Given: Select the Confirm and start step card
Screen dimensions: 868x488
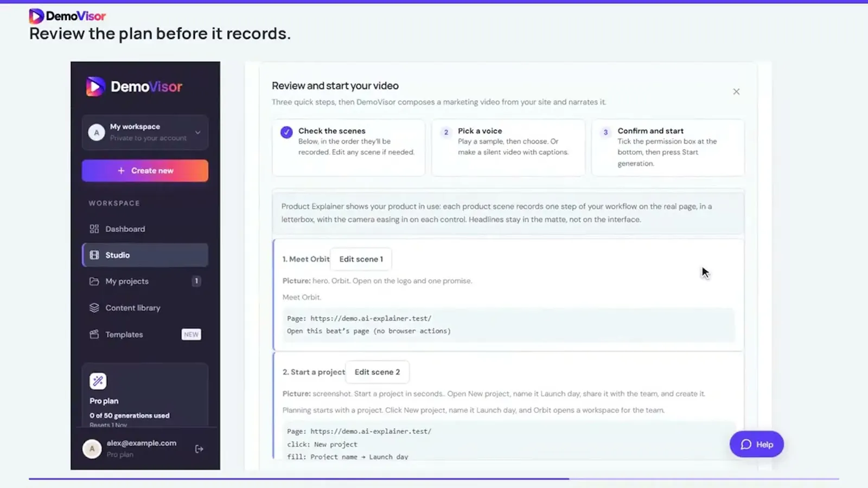Looking at the screenshot, I should (668, 147).
